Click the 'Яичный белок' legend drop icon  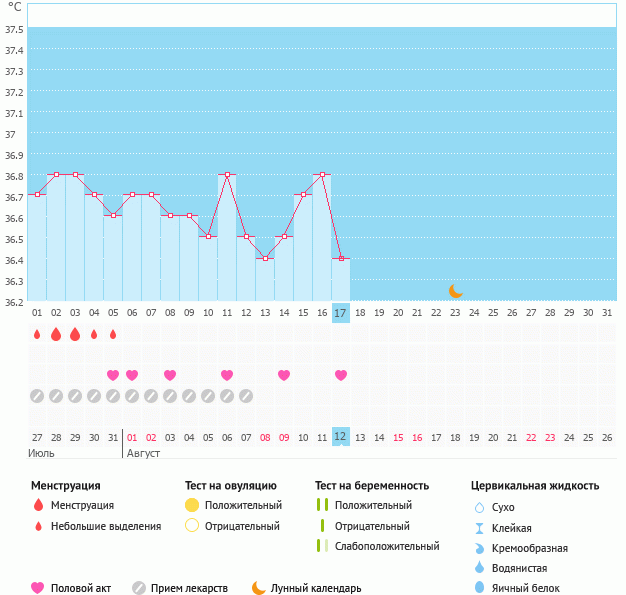point(479,588)
